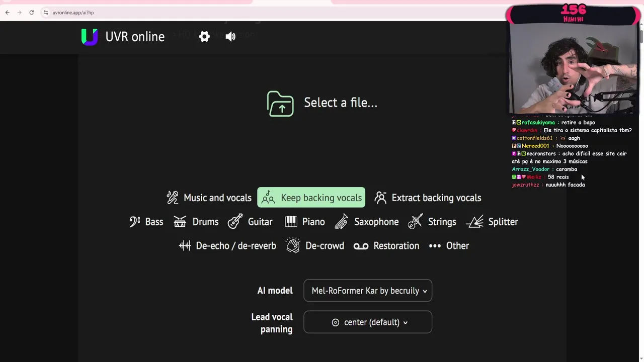Select the De-crowd option
Screen dimensions: 644x362
(315, 246)
